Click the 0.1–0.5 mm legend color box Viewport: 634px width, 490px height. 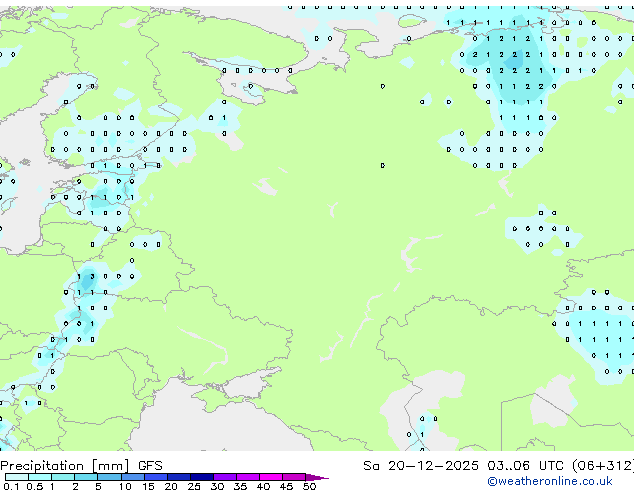(17, 477)
